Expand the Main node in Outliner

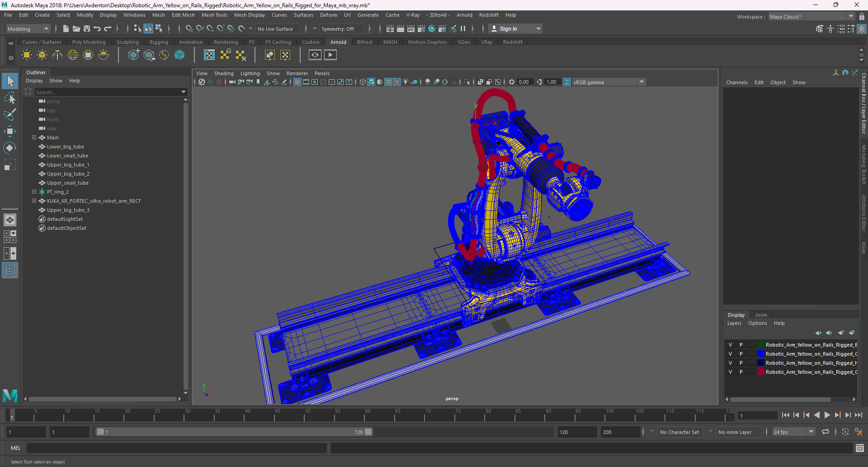[x=34, y=138]
